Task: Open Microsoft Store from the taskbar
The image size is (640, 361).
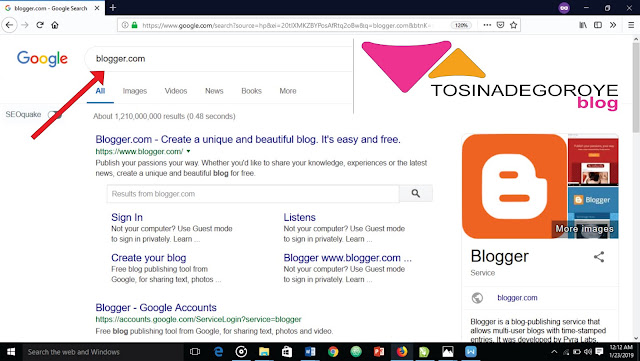Action: (x=287, y=352)
